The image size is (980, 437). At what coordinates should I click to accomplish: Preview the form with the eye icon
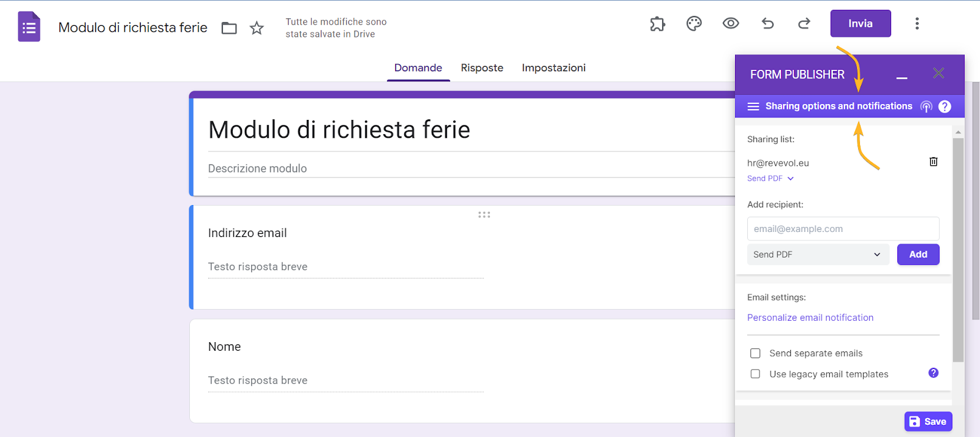pos(731,24)
